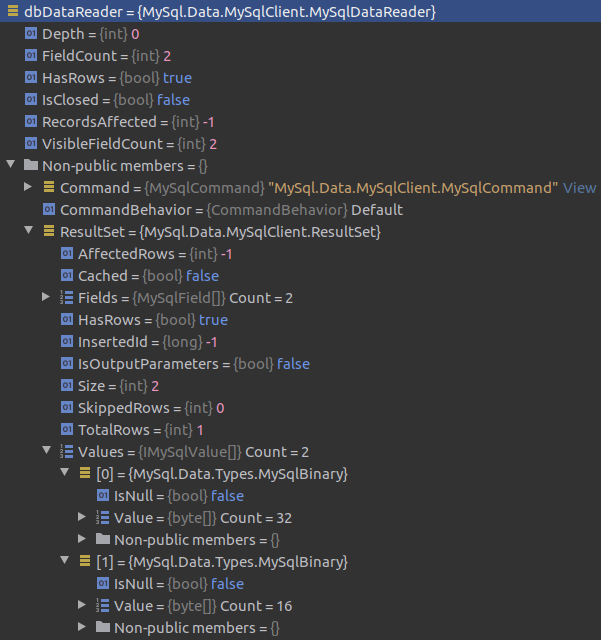Click the field icon next to AffectedRows
The image size is (601, 640).
click(67, 253)
